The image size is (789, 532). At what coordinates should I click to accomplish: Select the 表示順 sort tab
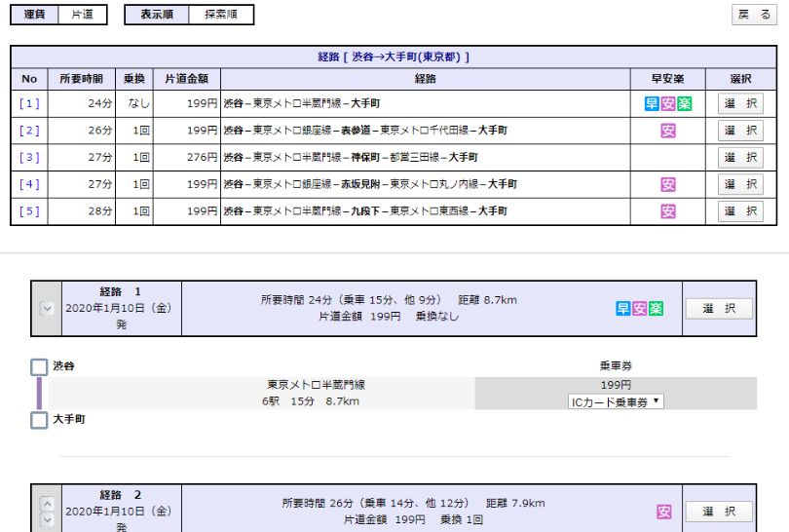pos(157,15)
